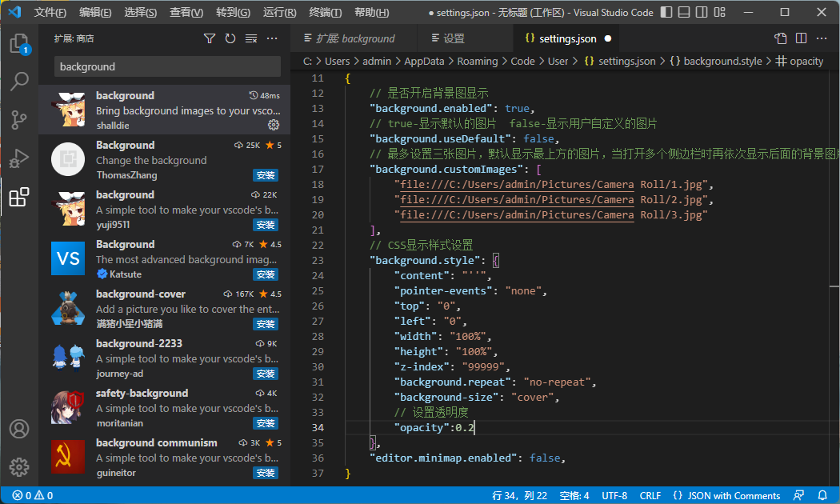Click background.style breadcrumb item

point(716,61)
